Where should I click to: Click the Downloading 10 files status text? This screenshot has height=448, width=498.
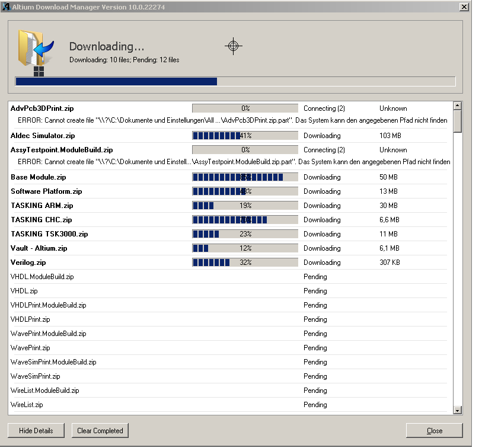(124, 60)
